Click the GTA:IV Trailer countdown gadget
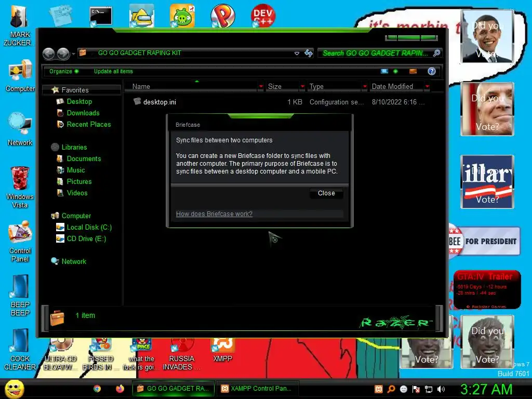The image size is (532, 399). [487, 290]
